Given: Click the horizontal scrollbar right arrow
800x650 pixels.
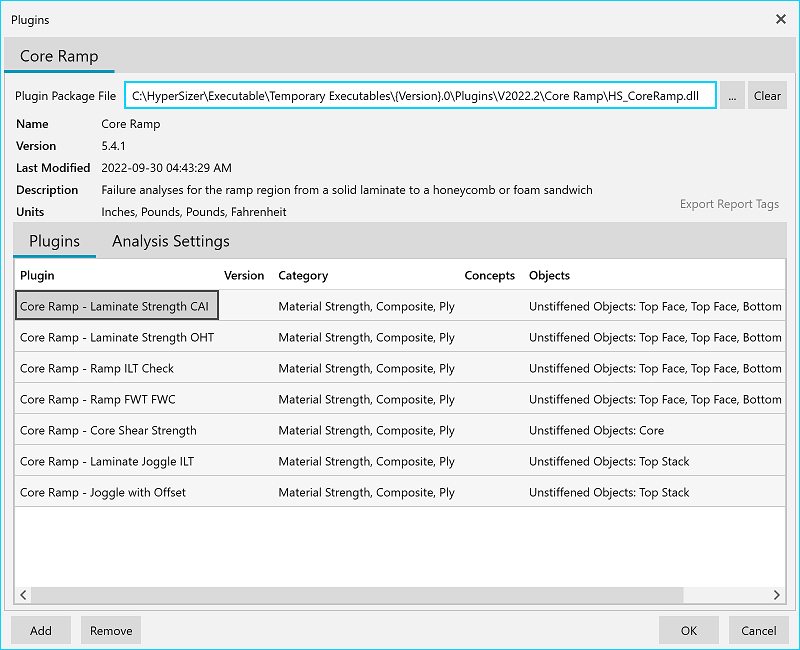Looking at the screenshot, I should click(777, 595).
